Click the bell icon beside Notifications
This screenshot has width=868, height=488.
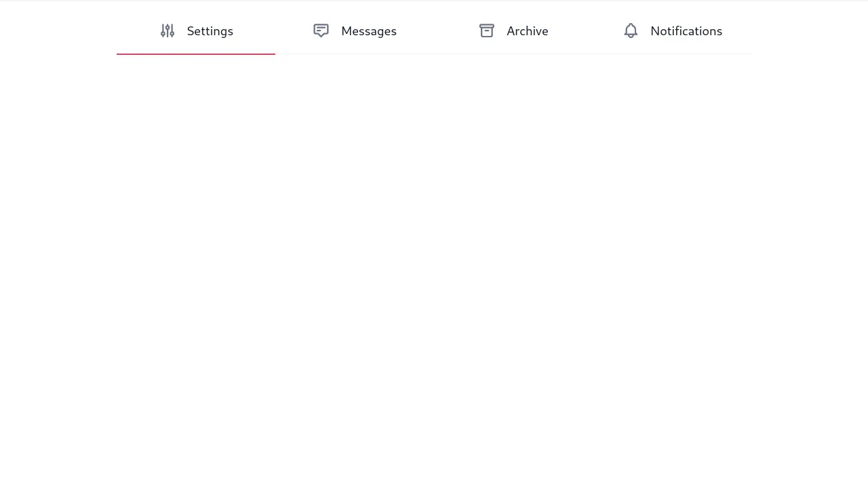click(x=631, y=30)
